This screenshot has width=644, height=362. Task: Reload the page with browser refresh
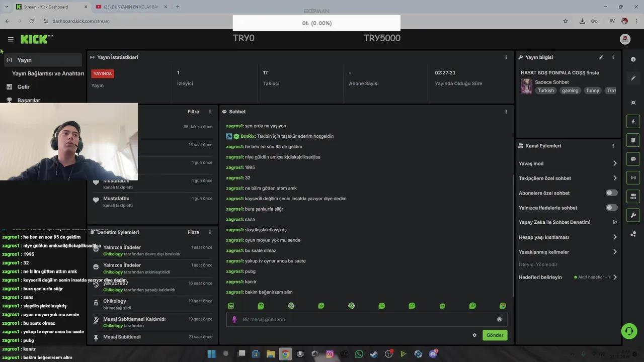(31, 21)
